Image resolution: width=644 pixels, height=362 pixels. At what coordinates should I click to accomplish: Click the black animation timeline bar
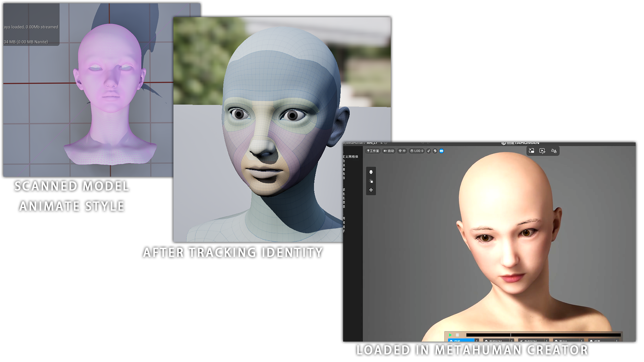[543, 335]
